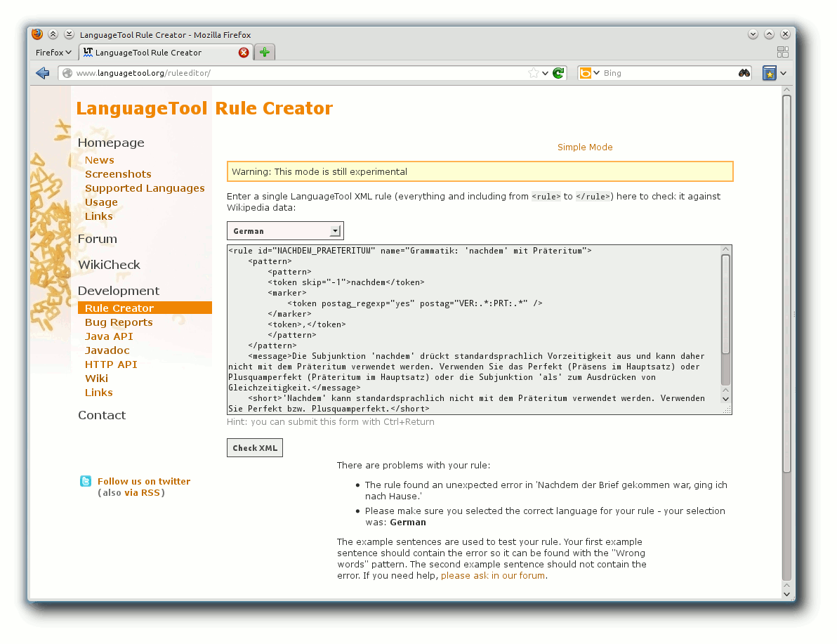This screenshot has height=644, width=837.
Task: Click the Firefox logo in title bar
Action: [x=37, y=34]
